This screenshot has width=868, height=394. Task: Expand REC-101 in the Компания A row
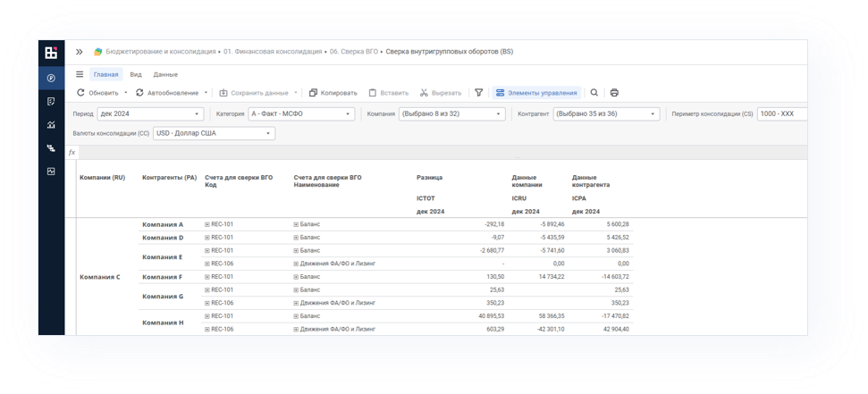(207, 224)
